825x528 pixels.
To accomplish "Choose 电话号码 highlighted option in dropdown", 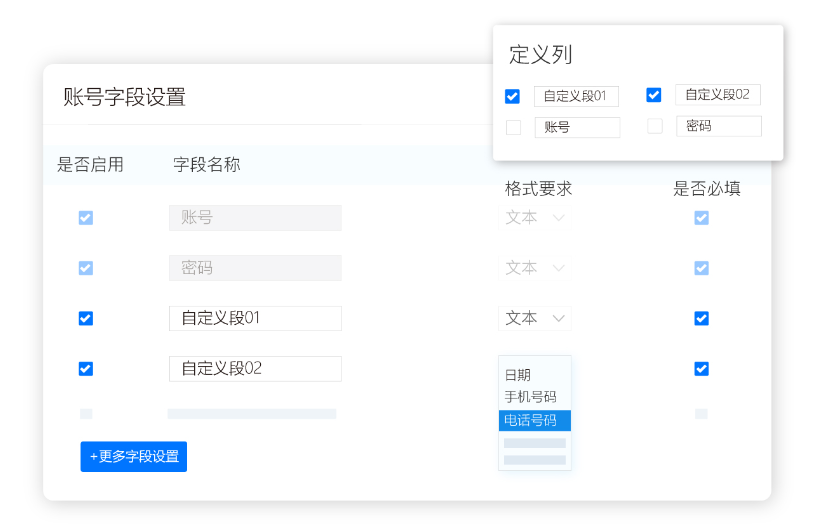I will (x=534, y=420).
